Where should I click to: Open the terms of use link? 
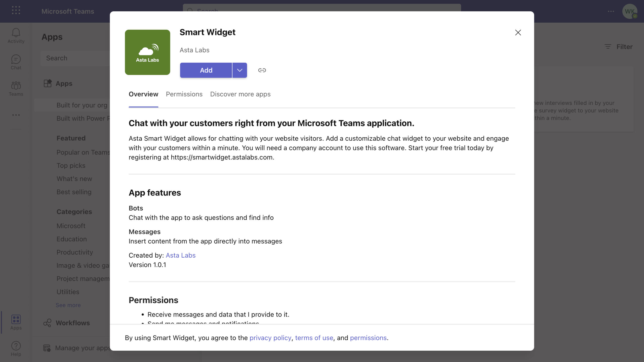(314, 338)
